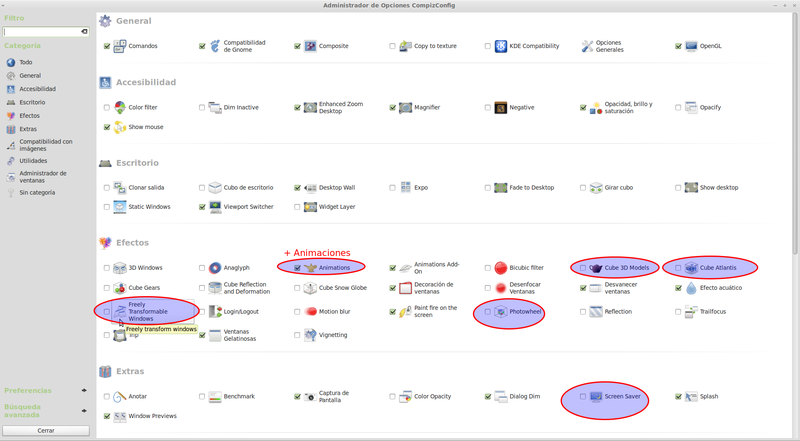
Task: Open the Magnifier plugin icon
Action: (405, 107)
